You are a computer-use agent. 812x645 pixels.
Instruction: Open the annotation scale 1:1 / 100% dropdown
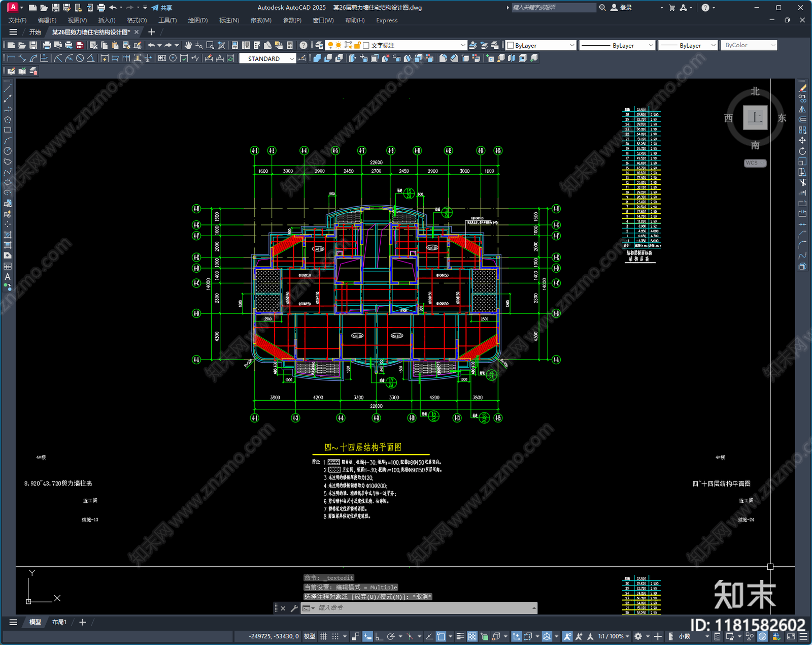pos(614,636)
